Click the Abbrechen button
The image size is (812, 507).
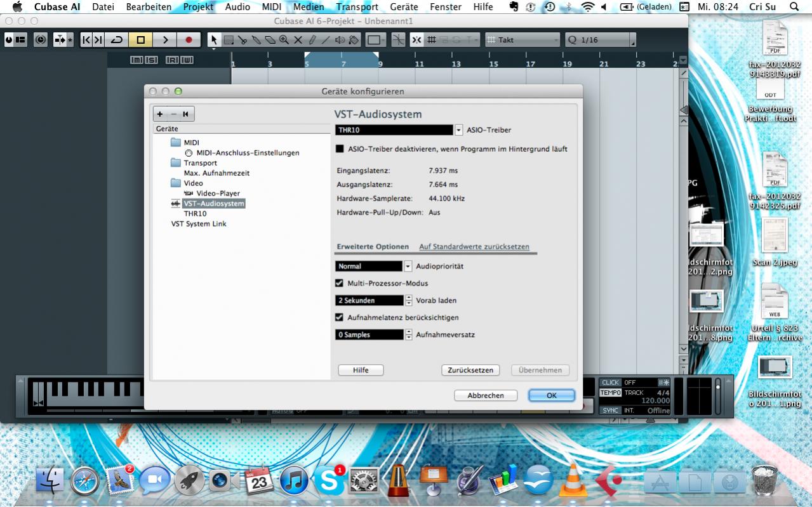click(x=486, y=395)
